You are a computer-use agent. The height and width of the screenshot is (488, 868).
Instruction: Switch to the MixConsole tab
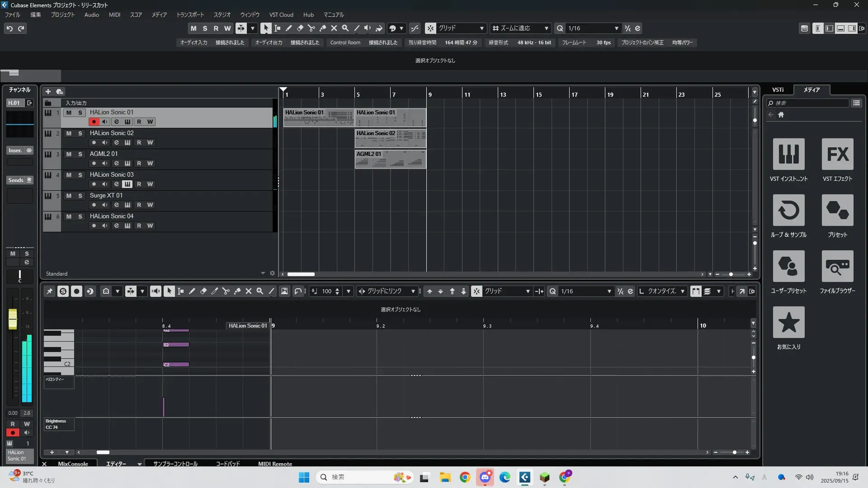pos(73,464)
